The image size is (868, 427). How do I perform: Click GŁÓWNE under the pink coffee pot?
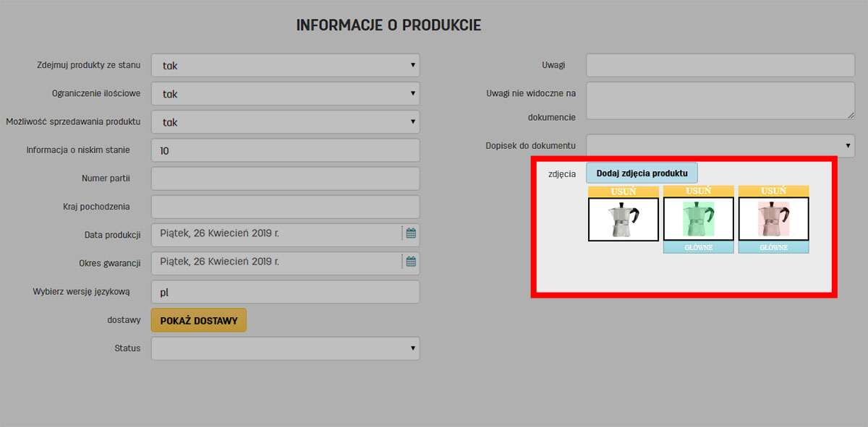[x=774, y=248]
